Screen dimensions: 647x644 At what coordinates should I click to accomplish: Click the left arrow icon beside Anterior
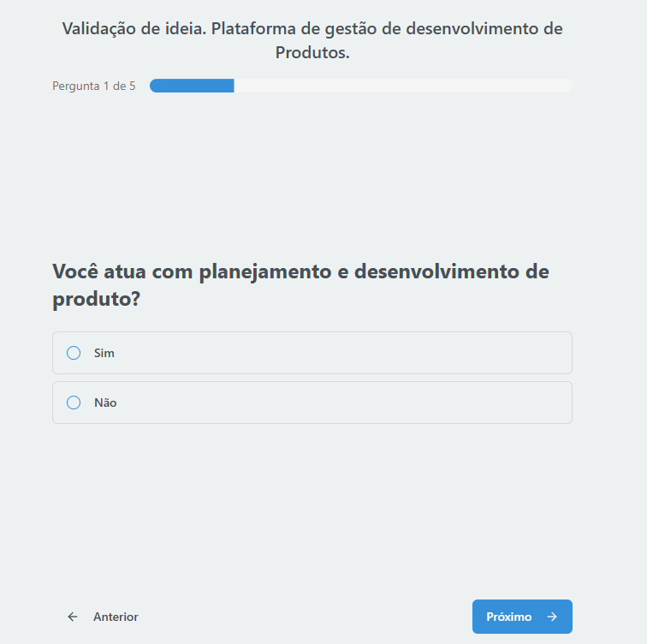[73, 617]
